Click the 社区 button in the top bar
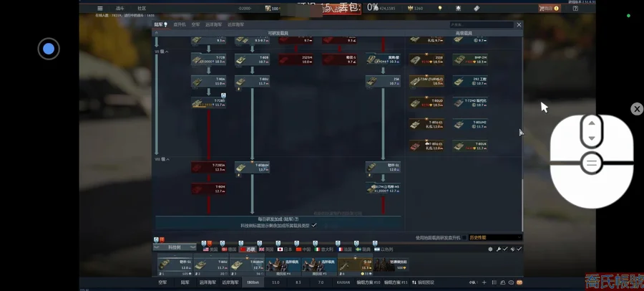Screen dimensions: 644x291 pos(142,9)
